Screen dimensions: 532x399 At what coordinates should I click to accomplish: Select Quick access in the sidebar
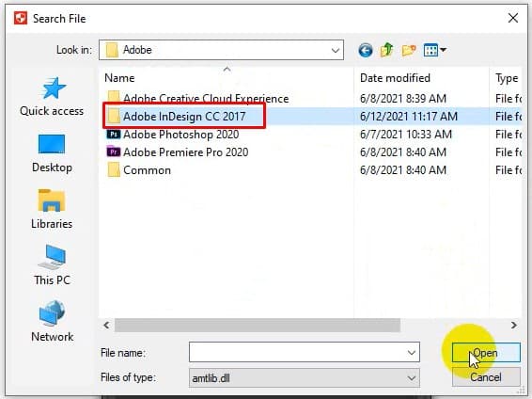(52, 97)
